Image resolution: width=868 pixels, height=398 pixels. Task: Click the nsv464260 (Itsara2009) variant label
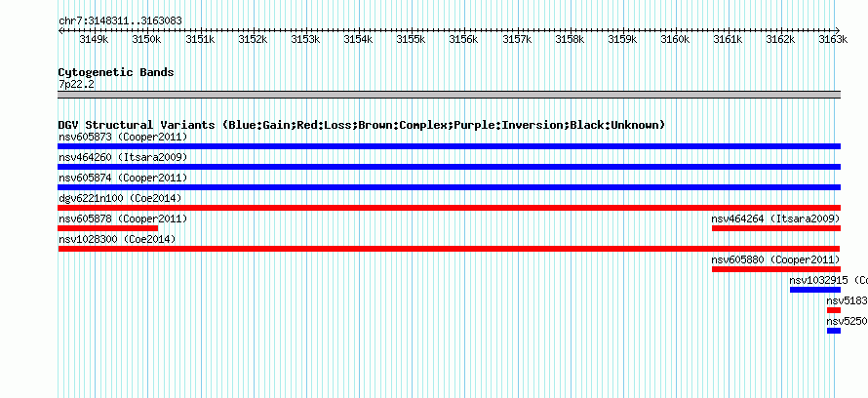(123, 157)
